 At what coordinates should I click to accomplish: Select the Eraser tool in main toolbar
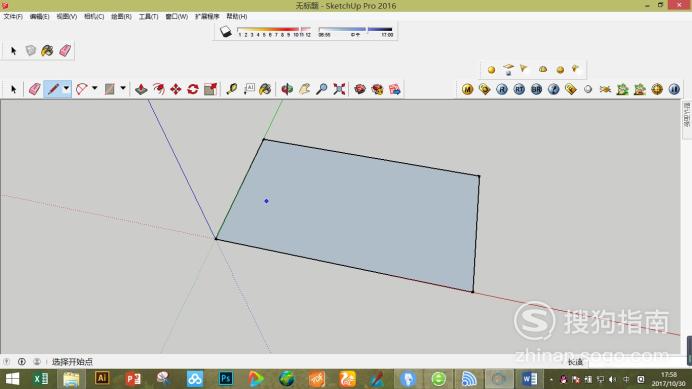click(x=34, y=89)
